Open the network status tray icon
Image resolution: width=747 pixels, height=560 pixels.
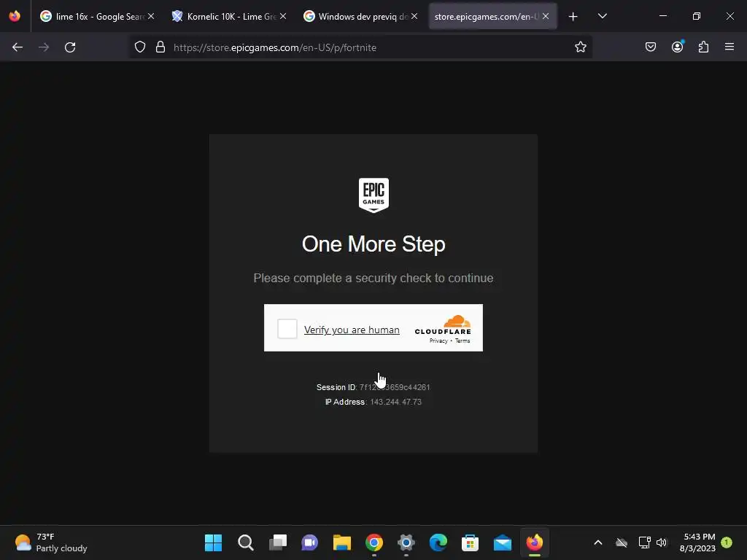coord(644,542)
